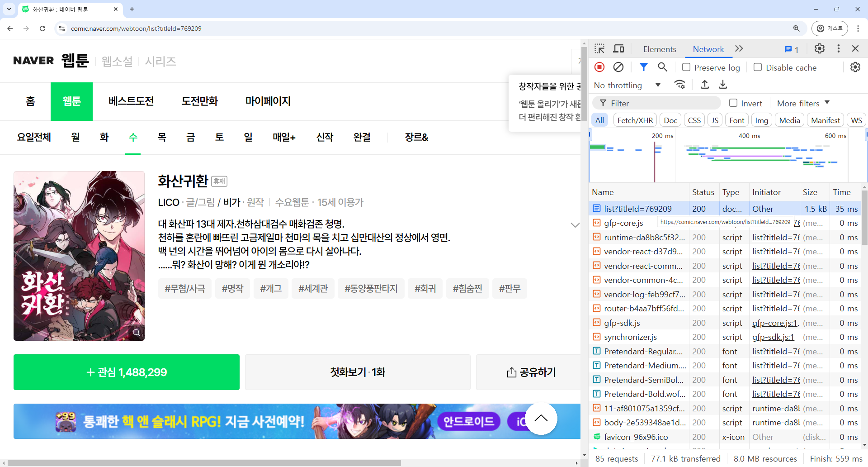Click the NAVER logo
This screenshot has width=868, height=467.
pos(33,61)
